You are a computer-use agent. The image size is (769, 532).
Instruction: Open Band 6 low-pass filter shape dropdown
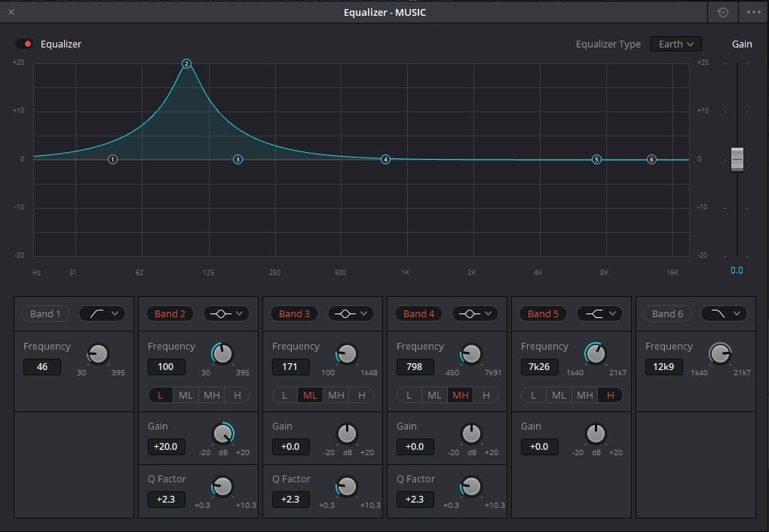(x=724, y=313)
